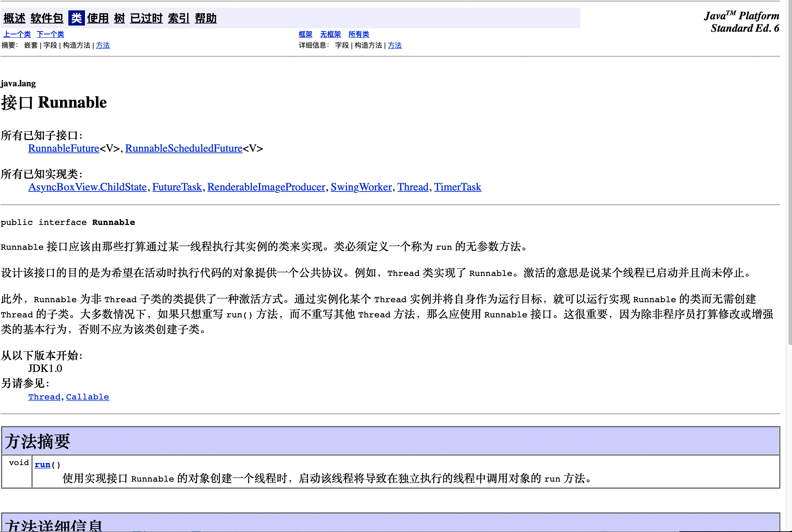Open the 已过时 deprecated list
This screenshot has width=792, height=532.
(x=146, y=18)
